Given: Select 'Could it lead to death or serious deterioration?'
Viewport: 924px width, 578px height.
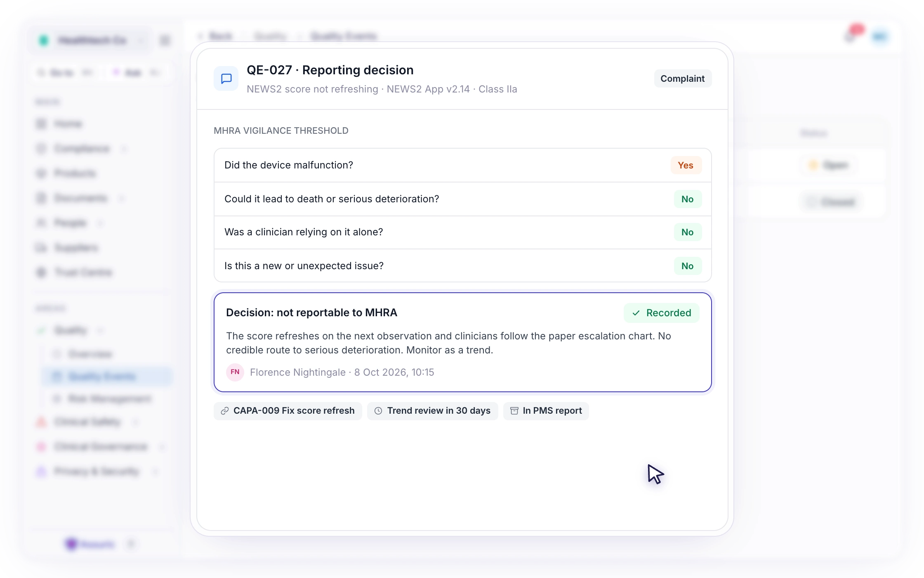Looking at the screenshot, I should pyautogui.click(x=463, y=199).
